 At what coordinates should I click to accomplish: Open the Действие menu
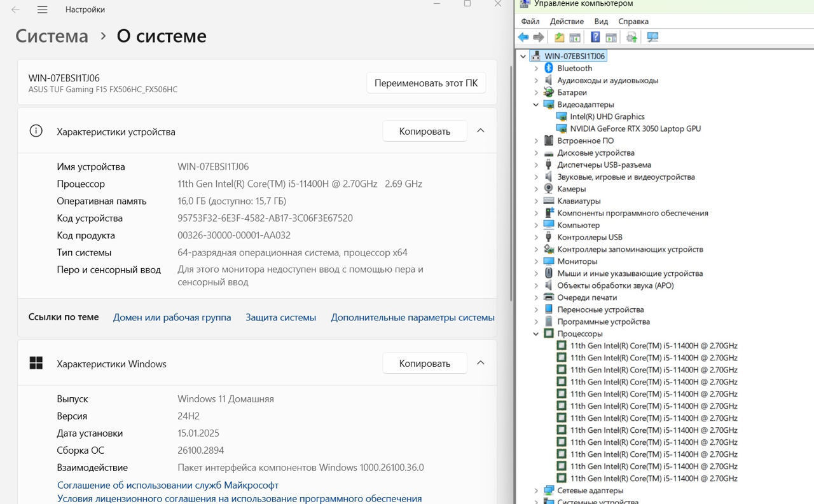point(566,21)
